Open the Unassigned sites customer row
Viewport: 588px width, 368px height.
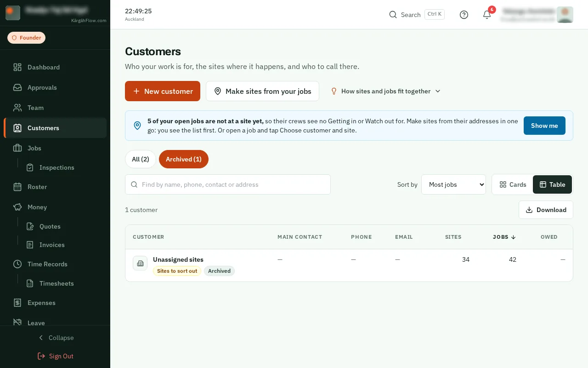pos(349,265)
